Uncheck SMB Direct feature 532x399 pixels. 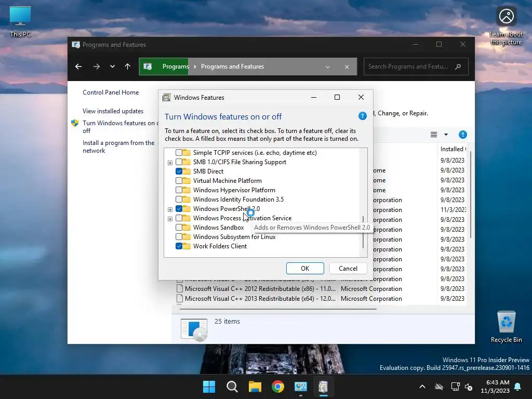tap(179, 171)
